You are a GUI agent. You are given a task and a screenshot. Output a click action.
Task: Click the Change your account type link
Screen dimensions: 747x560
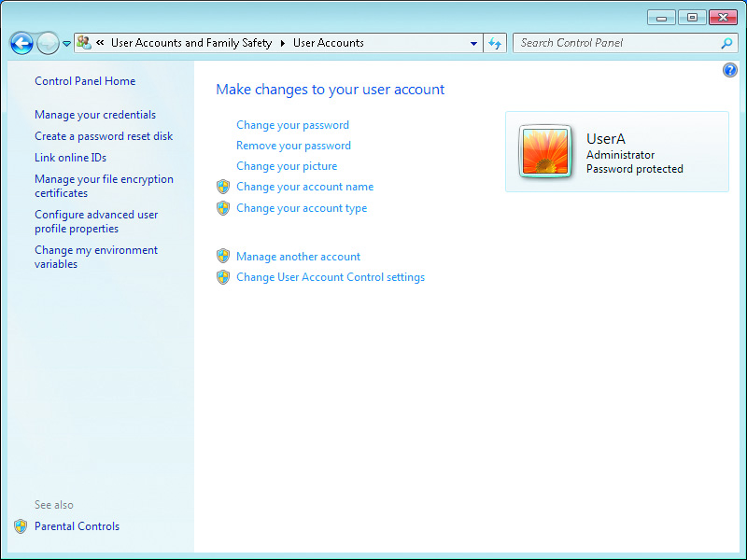point(302,208)
